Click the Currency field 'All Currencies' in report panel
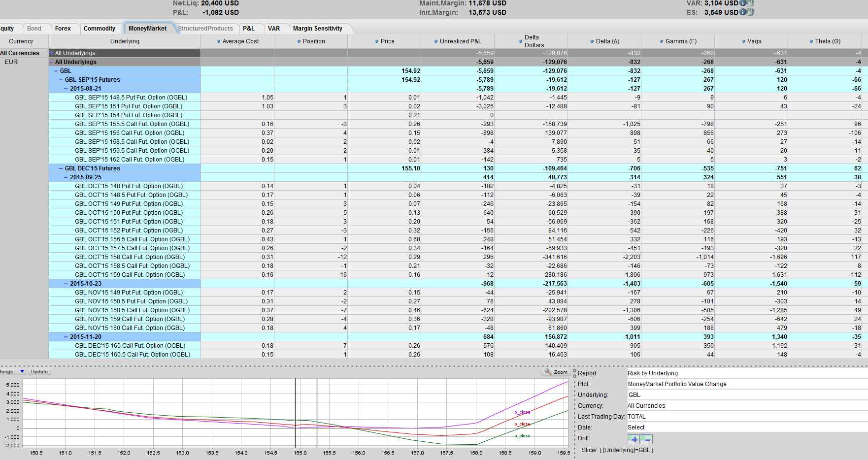868x460 pixels. [747, 406]
